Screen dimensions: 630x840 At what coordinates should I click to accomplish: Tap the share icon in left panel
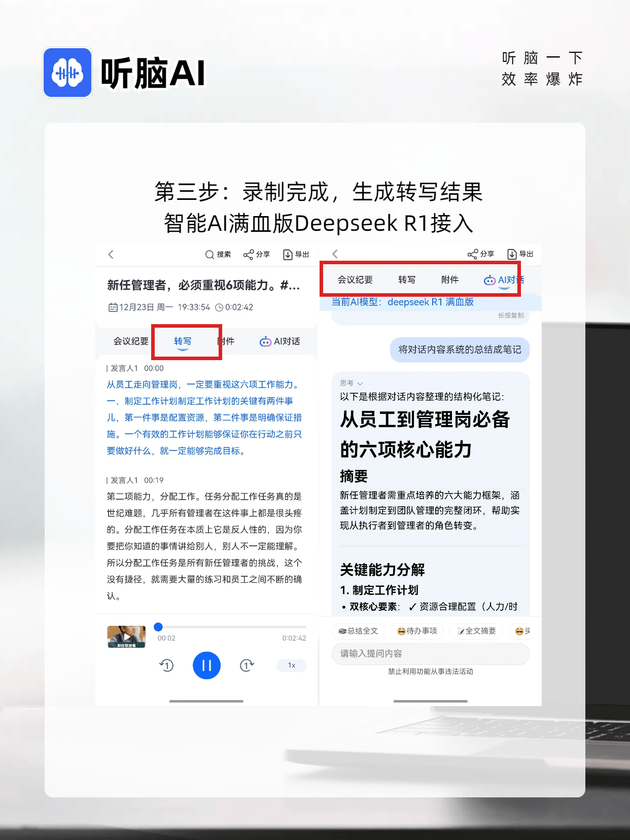click(249, 255)
